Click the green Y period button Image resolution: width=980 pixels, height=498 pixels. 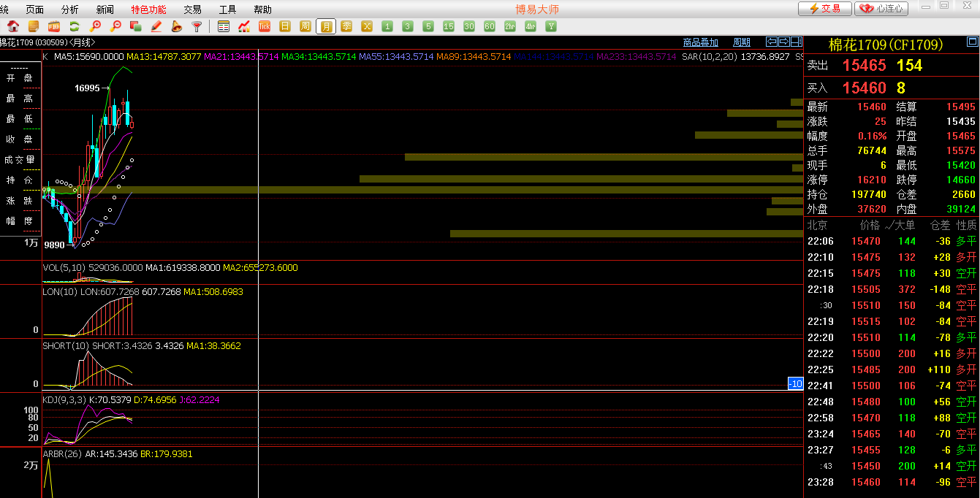click(x=551, y=26)
